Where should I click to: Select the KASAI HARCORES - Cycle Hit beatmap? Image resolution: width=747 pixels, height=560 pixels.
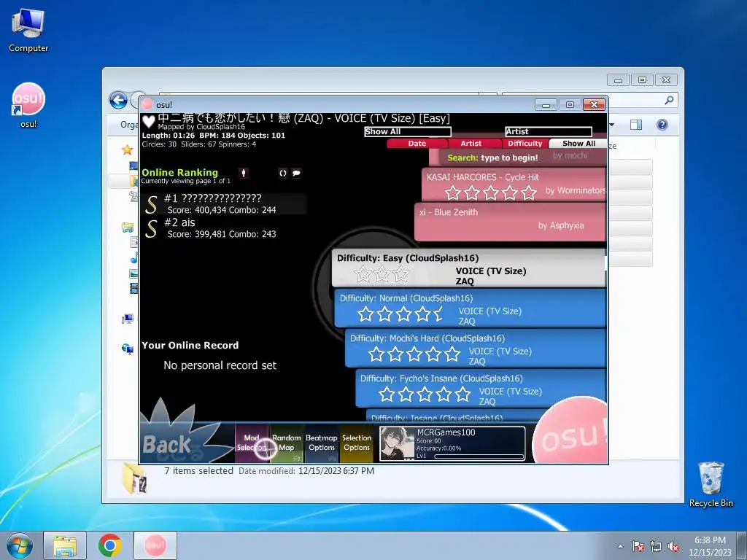514,184
